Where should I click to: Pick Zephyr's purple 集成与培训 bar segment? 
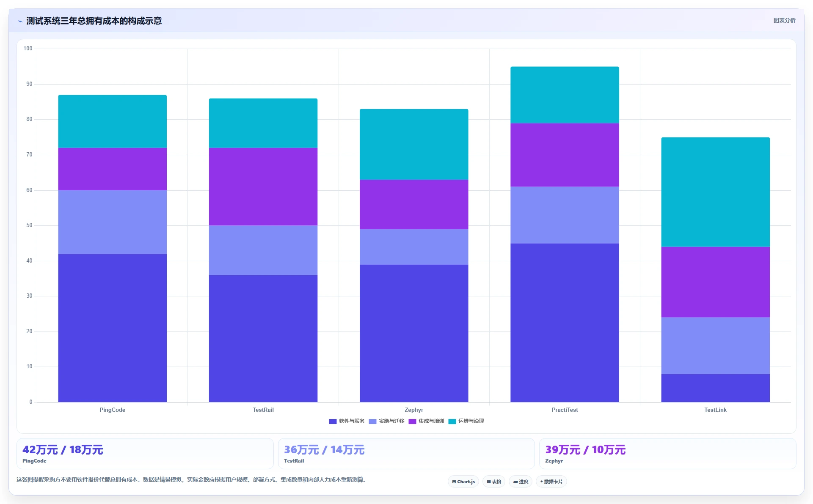coord(414,205)
